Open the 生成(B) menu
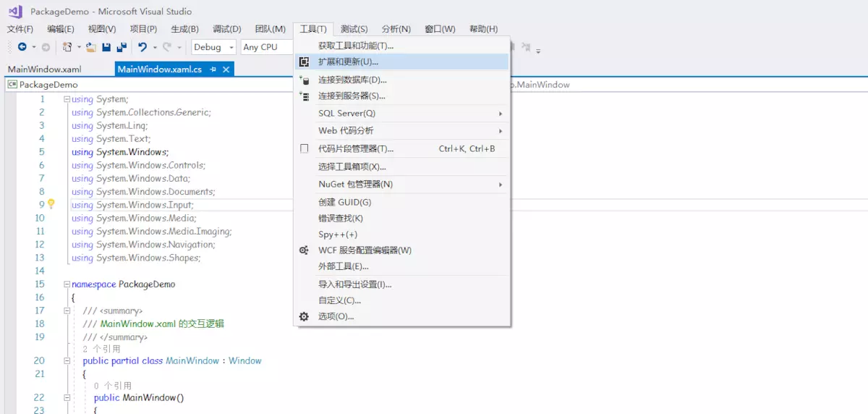Viewport: 868px width, 414px height. coord(184,29)
